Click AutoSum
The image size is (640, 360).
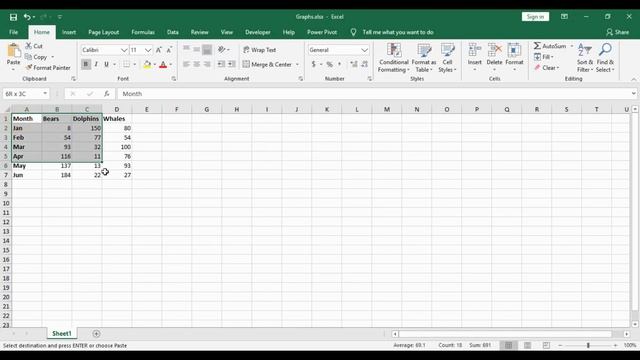click(550, 46)
